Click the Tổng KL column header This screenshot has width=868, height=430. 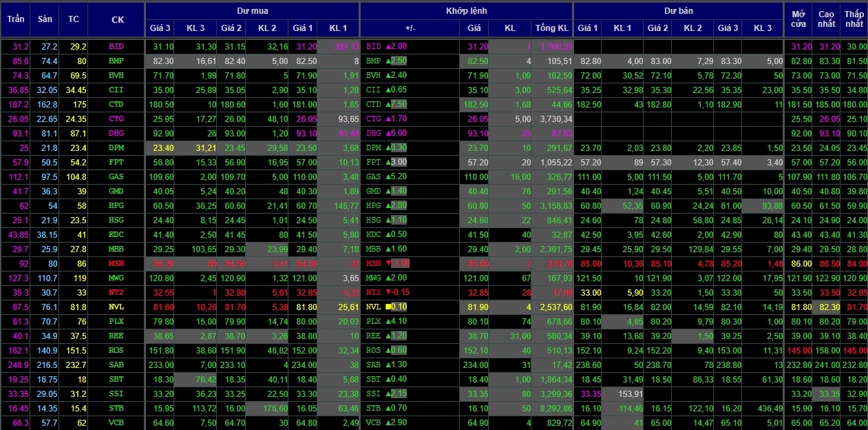pos(551,28)
